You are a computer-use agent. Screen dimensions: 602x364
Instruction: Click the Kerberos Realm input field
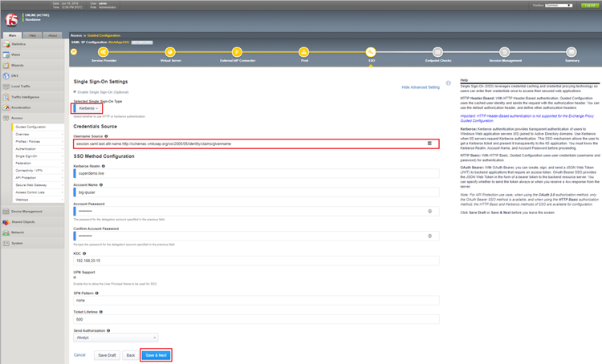click(x=256, y=173)
